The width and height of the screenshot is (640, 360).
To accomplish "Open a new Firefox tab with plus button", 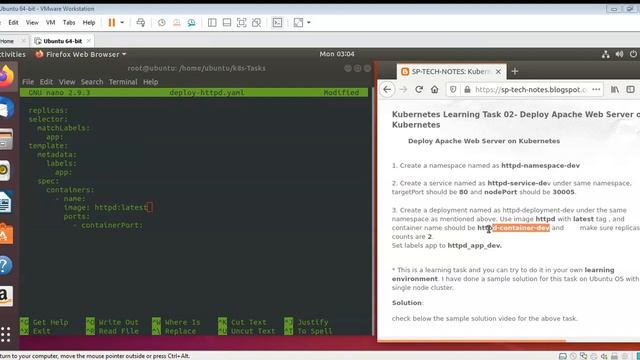I will click(x=515, y=71).
